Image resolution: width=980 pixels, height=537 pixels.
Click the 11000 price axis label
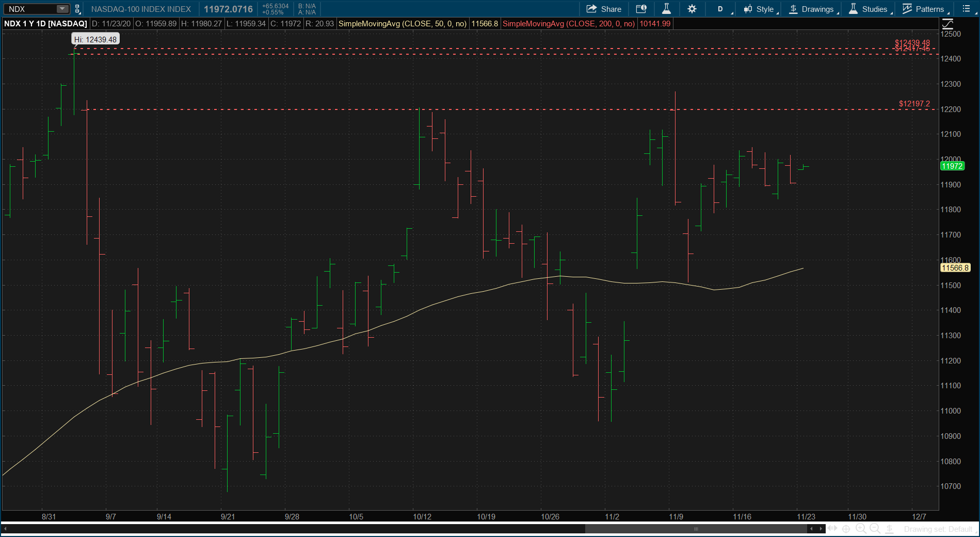click(x=951, y=411)
